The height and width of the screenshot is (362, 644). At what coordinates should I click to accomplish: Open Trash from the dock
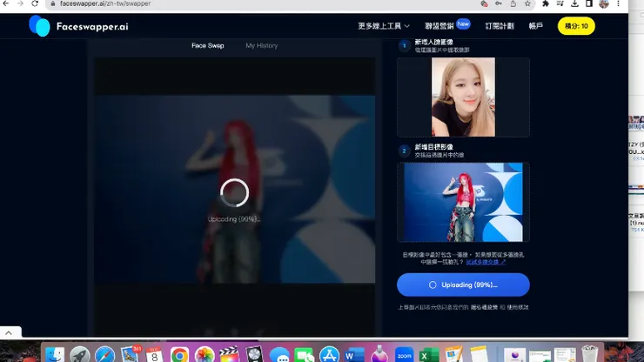(590, 355)
